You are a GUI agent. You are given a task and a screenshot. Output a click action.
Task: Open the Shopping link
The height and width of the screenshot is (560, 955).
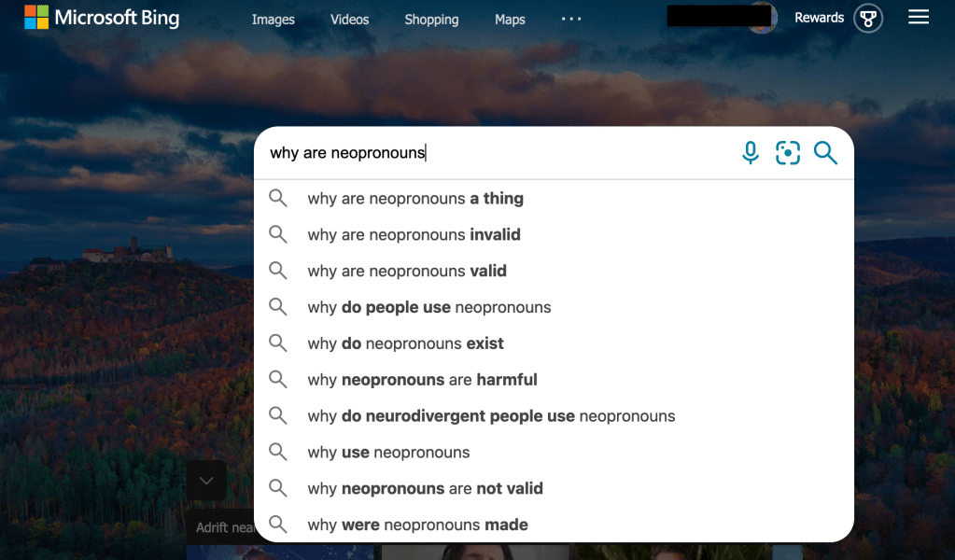coord(431,20)
